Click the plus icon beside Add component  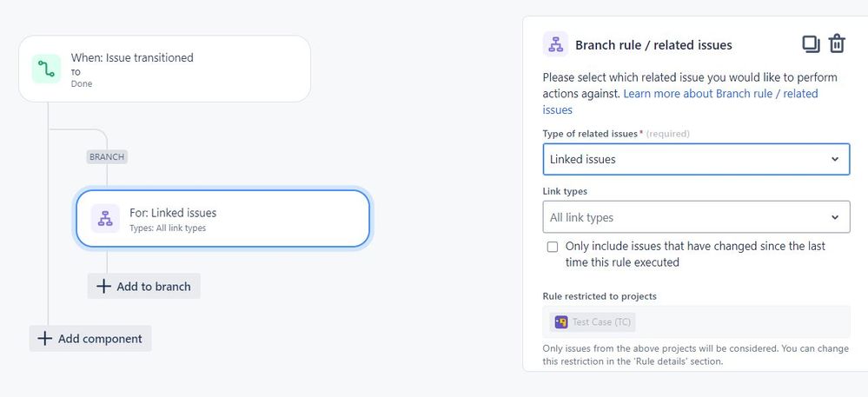(x=44, y=338)
